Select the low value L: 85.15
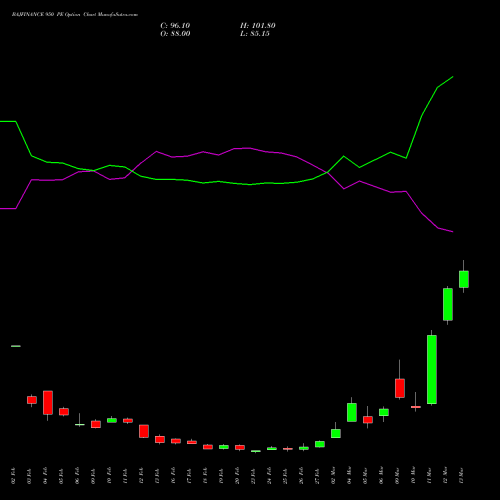 coord(255,34)
